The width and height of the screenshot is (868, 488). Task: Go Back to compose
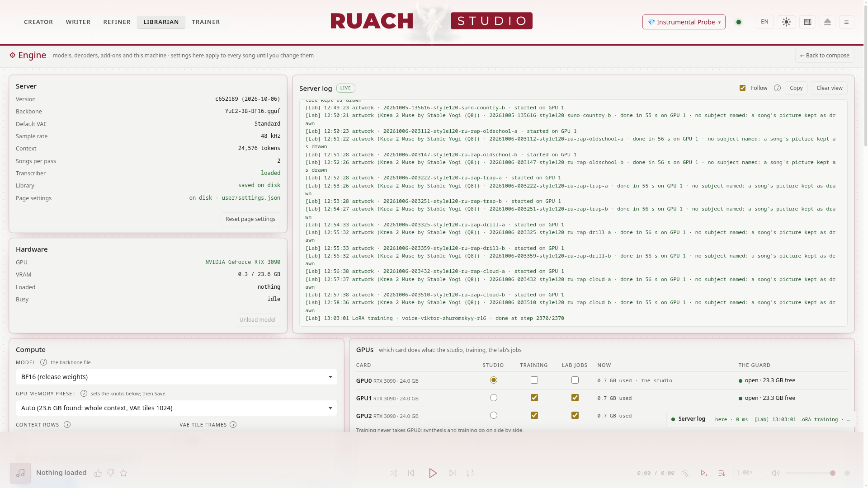coord(825,56)
